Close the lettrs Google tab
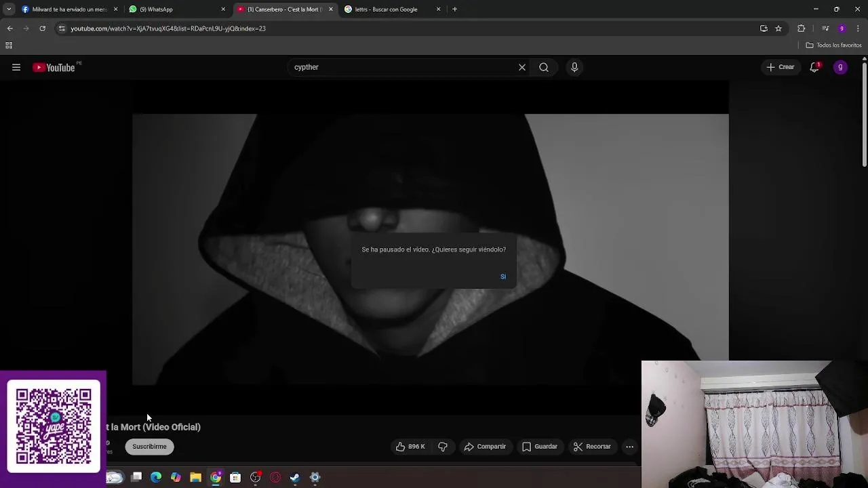 pos(438,9)
